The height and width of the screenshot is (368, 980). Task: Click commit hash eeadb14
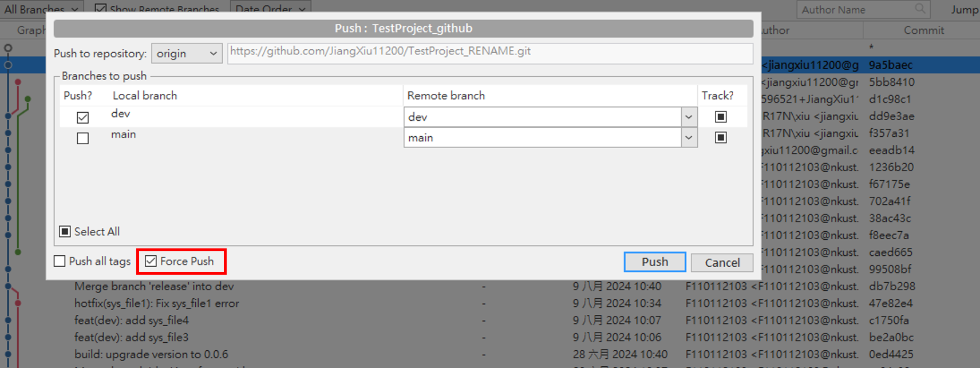point(891,150)
